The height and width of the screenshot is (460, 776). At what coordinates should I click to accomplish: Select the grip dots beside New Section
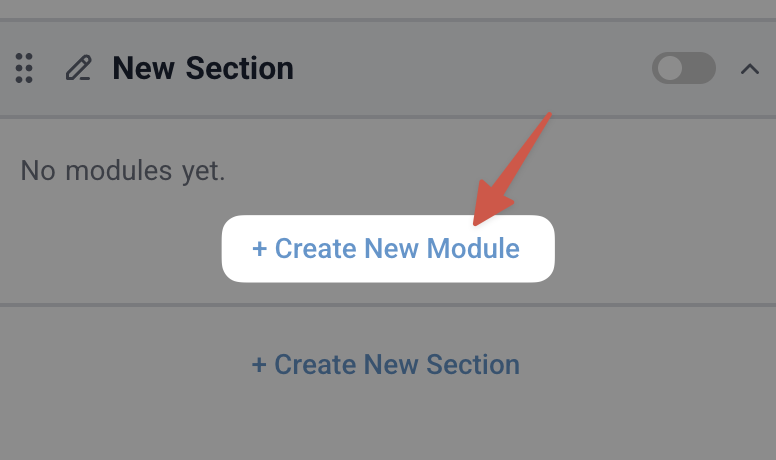click(x=25, y=68)
